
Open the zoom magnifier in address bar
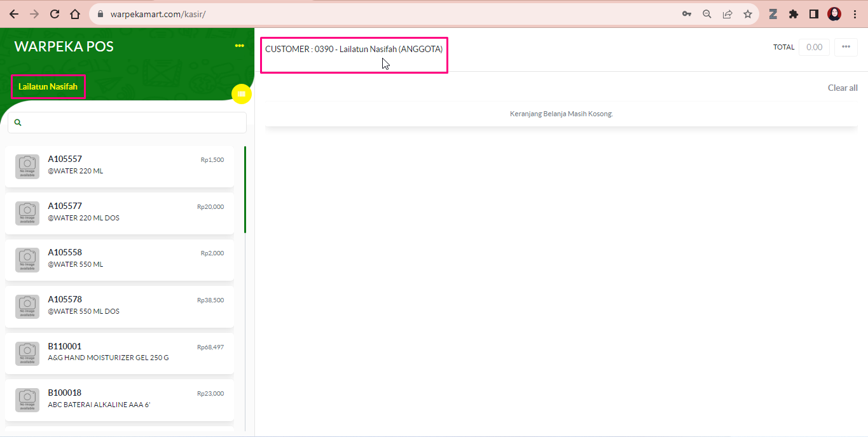707,14
